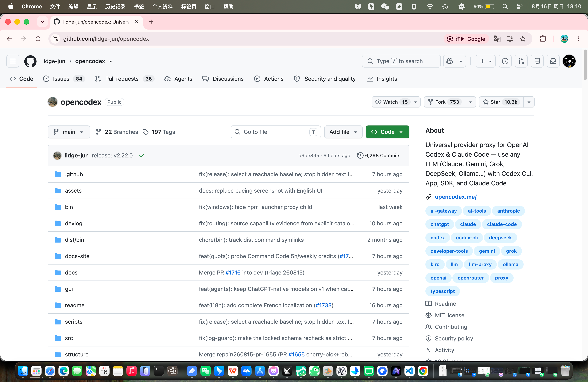Click the Go to file search field

click(x=275, y=132)
